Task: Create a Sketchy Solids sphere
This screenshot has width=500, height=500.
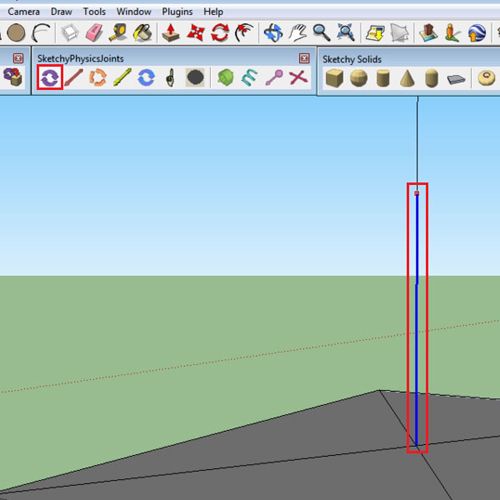Action: 359,79
